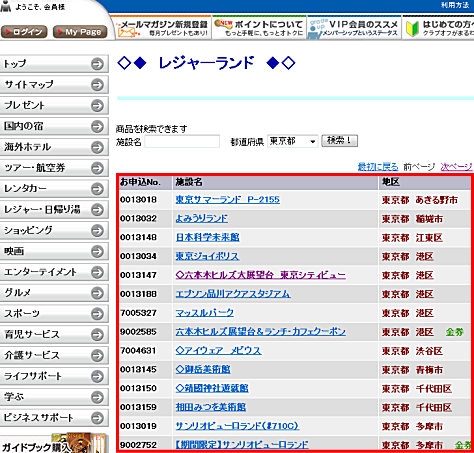Open the サンリオピューロランド(#710C) link
Screen dimensions: 474x453
[x=237, y=426]
